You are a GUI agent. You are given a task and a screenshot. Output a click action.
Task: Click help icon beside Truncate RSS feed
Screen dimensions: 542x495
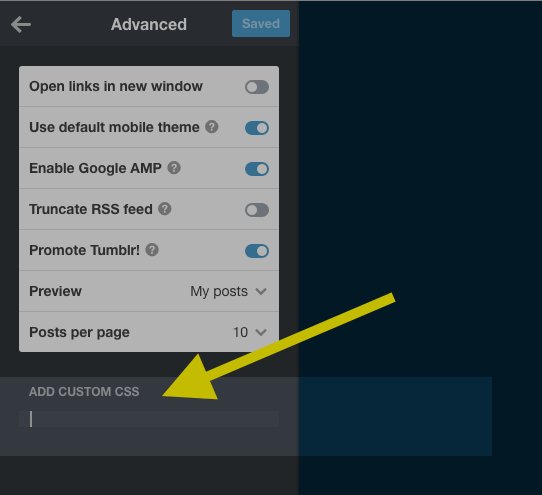click(x=165, y=209)
